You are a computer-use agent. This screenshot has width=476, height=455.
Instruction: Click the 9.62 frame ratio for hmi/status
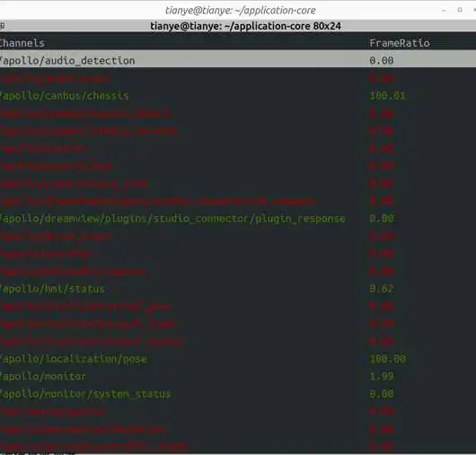point(382,288)
